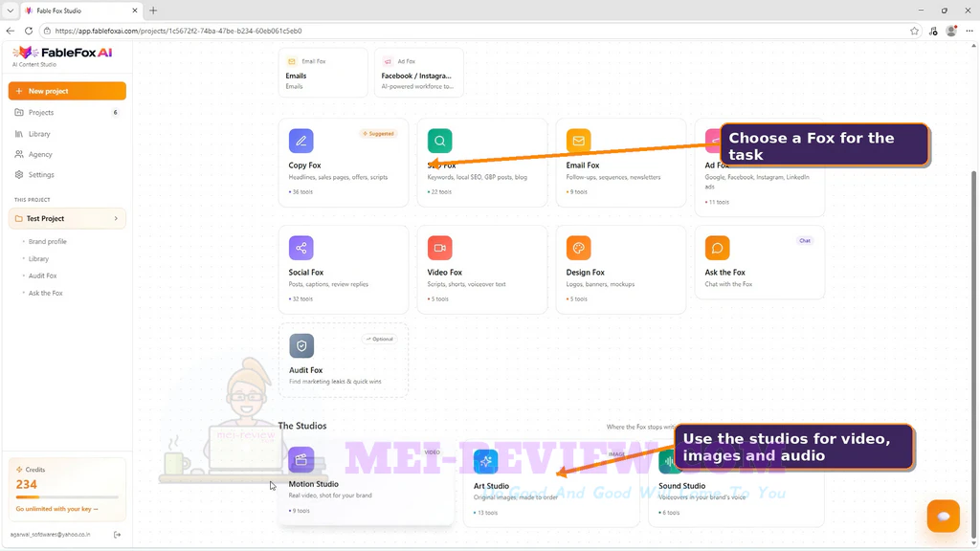Viewport: 980px width, 551px height.
Task: Go back using the browser back arrow
Action: click(10, 31)
